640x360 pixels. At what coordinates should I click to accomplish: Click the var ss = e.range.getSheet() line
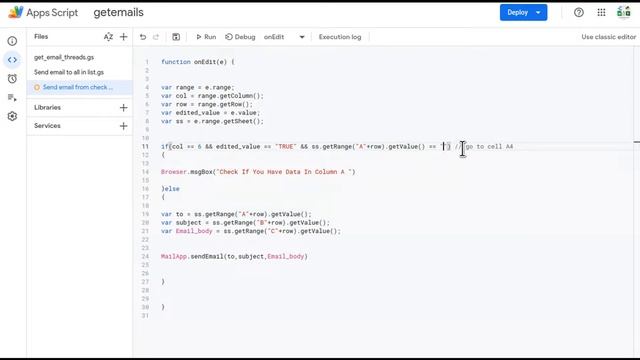point(212,121)
